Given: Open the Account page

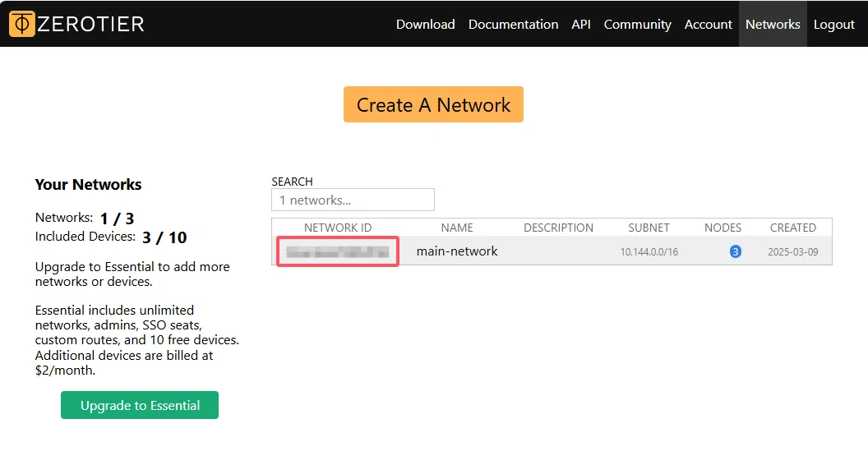Looking at the screenshot, I should click(x=708, y=25).
